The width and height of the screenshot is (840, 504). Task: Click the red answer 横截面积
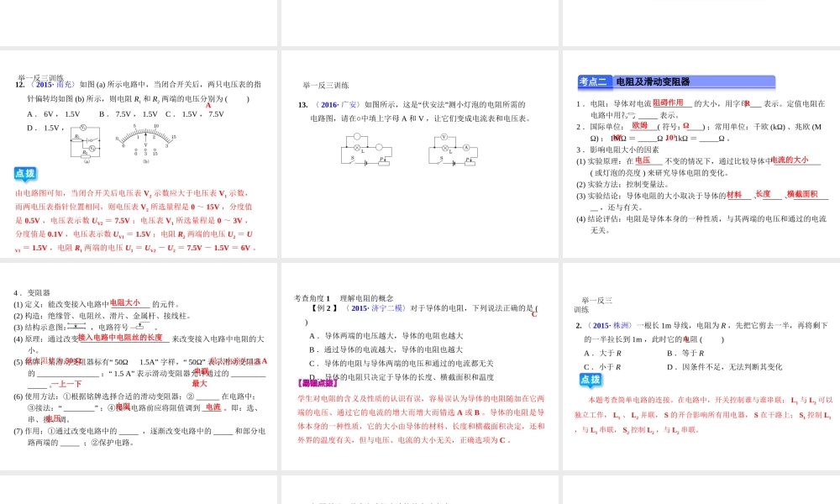[x=802, y=194]
